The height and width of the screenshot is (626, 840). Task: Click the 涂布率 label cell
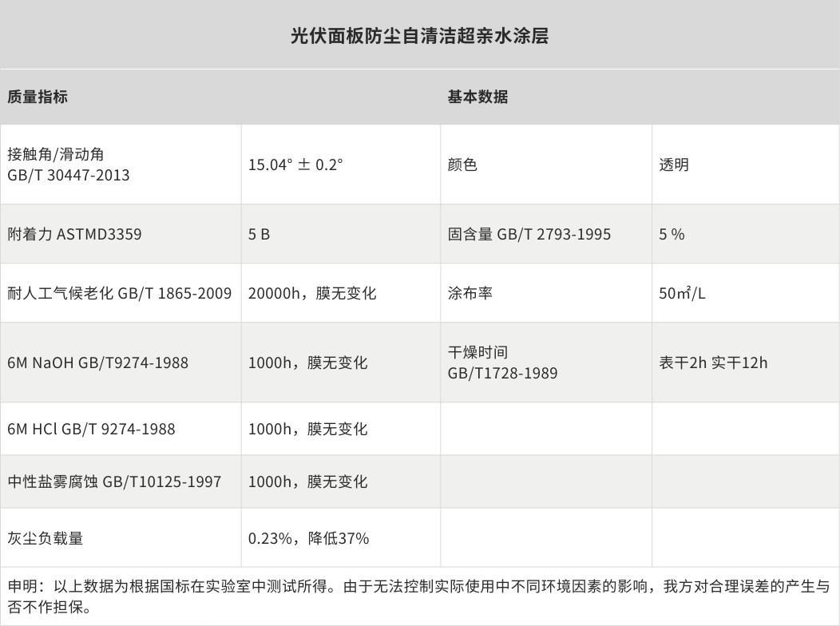point(470,293)
